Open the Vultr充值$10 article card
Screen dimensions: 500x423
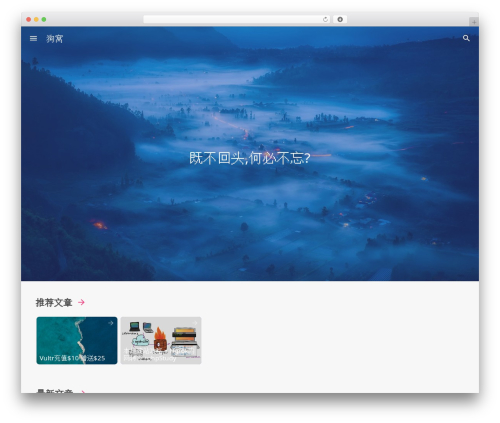pyautogui.click(x=77, y=340)
